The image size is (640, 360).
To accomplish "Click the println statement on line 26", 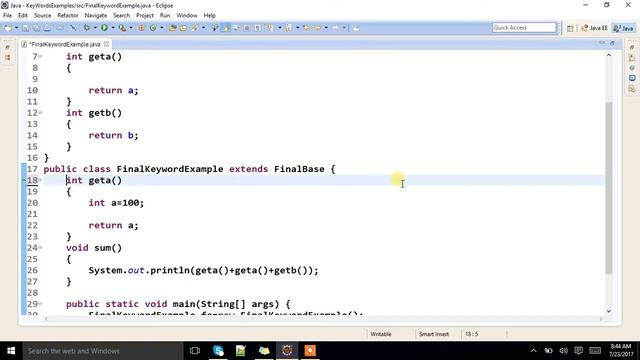I will pyautogui.click(x=203, y=270).
